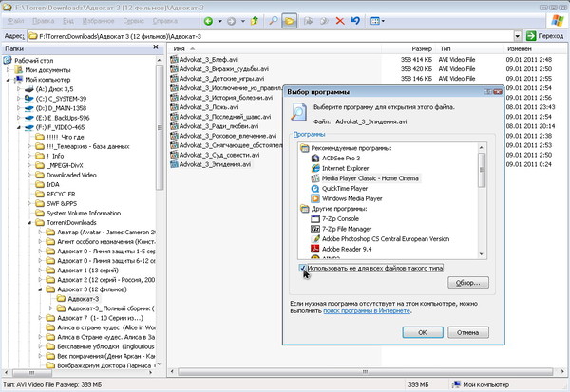Choose QuickTime Player from the list

[345, 189]
